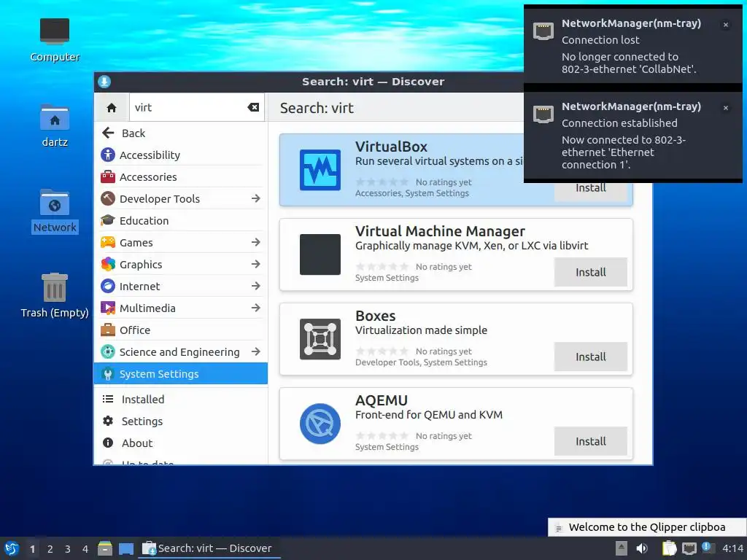Switch to virtual desktop 2
The height and width of the screenshot is (560, 747).
click(50, 549)
